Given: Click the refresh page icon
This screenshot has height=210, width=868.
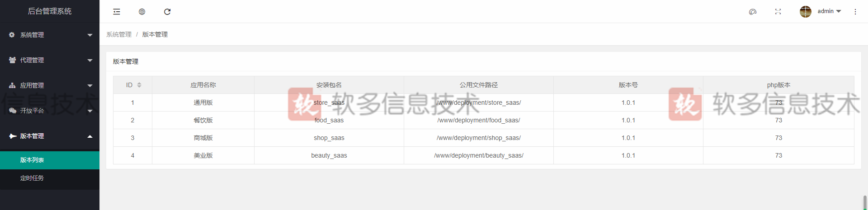Looking at the screenshot, I should point(167,12).
